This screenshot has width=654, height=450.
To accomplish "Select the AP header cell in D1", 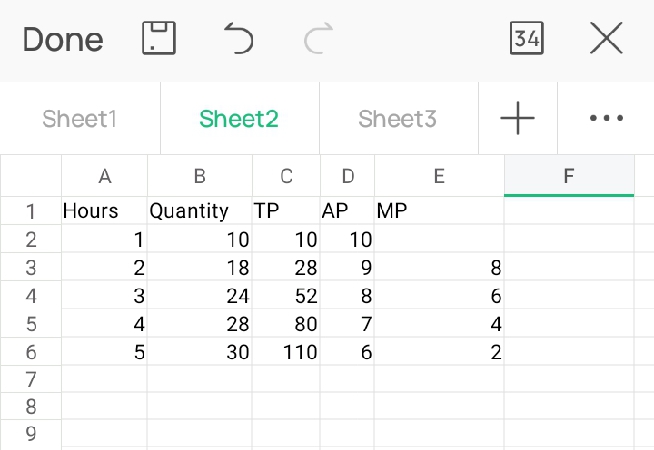I will tap(347, 211).
